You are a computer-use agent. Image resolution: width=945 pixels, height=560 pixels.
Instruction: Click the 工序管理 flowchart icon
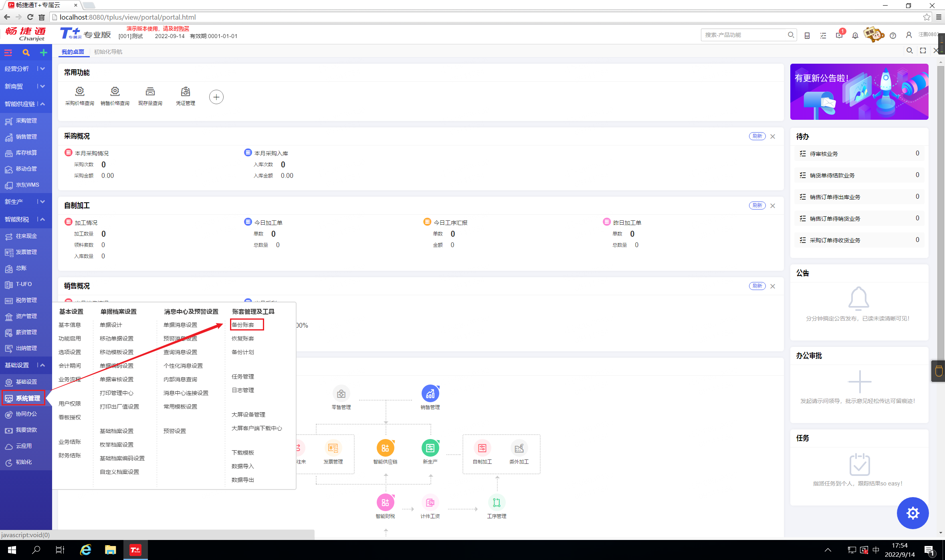(497, 502)
